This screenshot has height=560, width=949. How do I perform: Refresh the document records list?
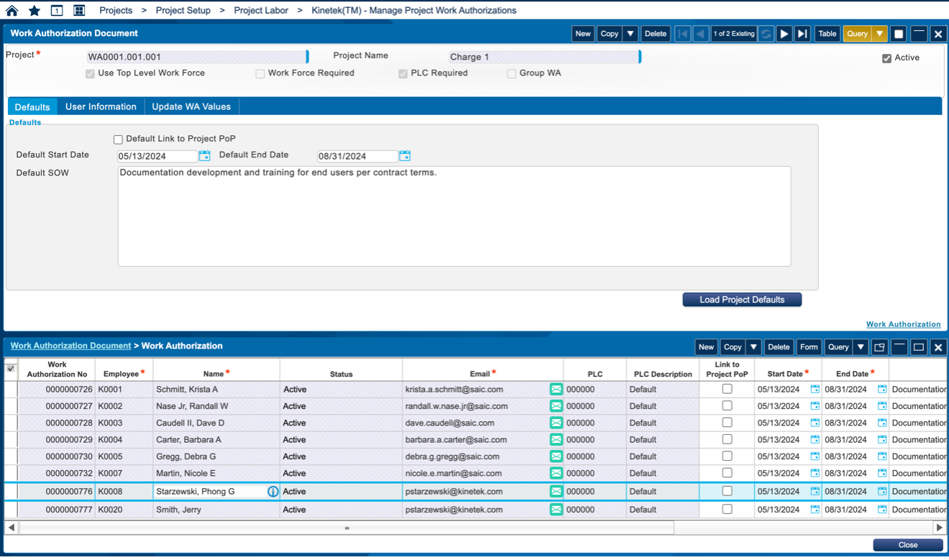766,34
